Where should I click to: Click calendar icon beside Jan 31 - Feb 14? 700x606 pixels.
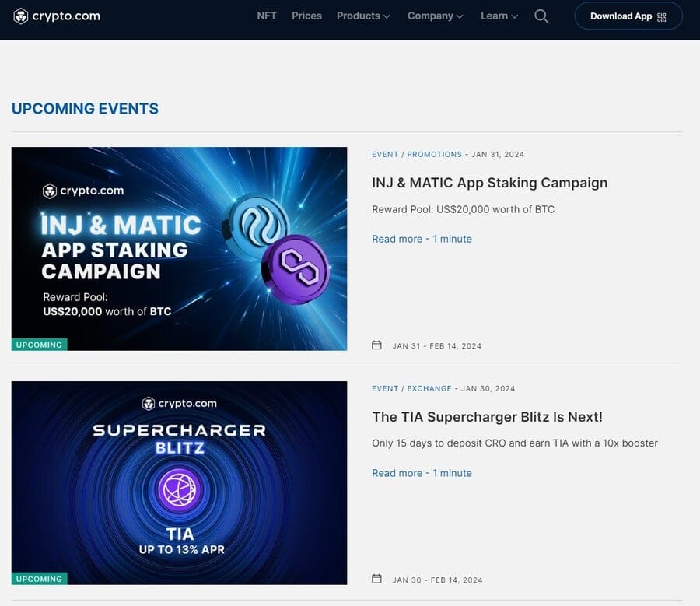point(376,345)
